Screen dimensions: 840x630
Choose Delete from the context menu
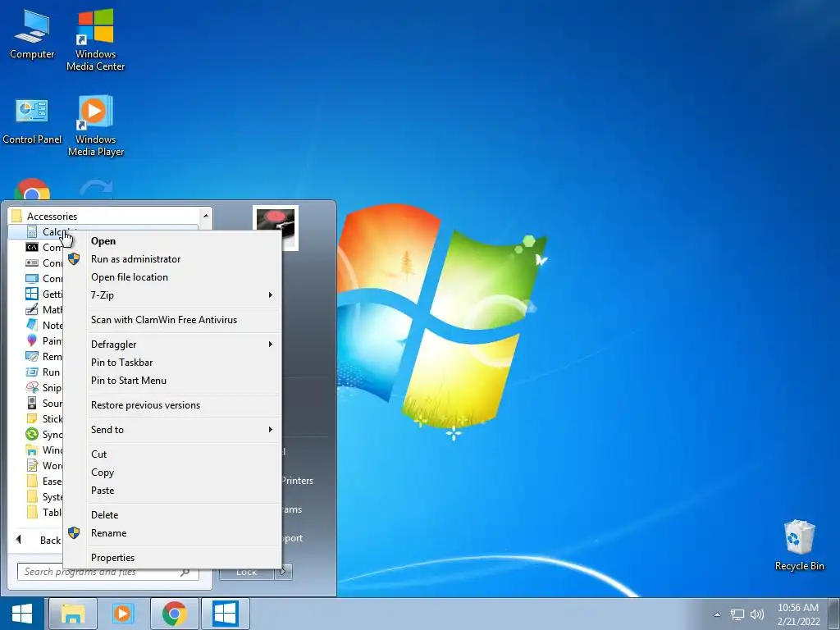[172, 515]
